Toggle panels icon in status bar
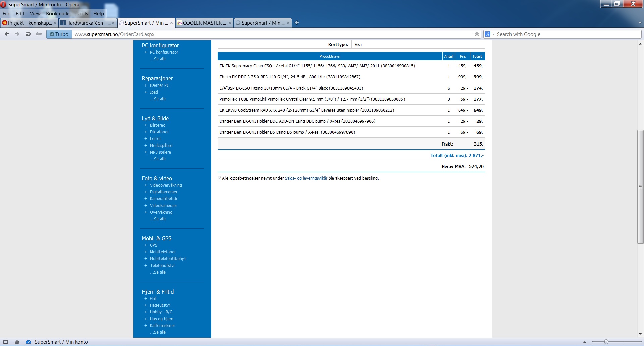 click(x=6, y=342)
